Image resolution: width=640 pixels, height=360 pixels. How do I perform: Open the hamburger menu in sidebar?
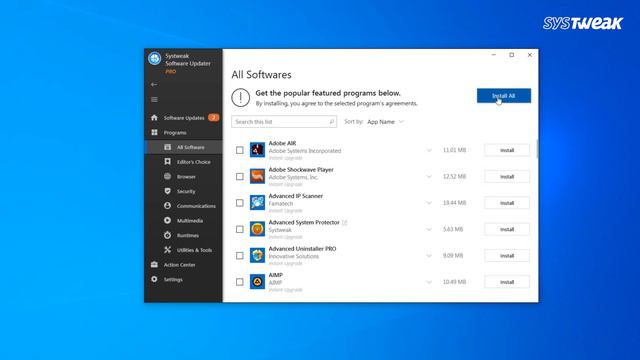[x=154, y=100]
